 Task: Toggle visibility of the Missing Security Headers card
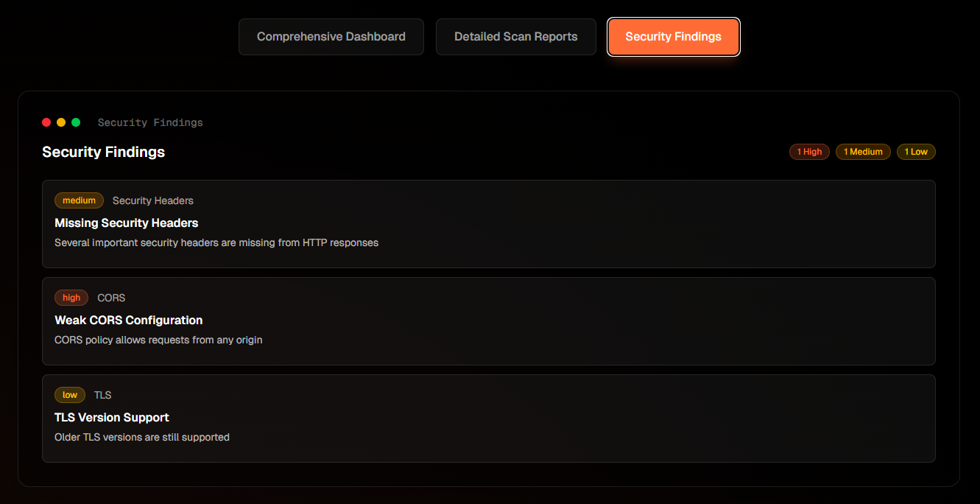[x=488, y=224]
